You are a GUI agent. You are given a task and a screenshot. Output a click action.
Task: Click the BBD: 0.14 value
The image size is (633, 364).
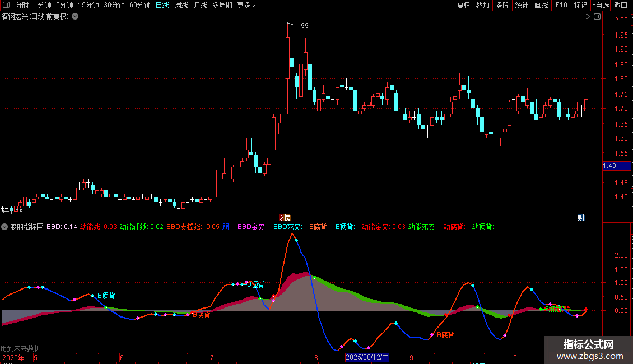[62, 227]
